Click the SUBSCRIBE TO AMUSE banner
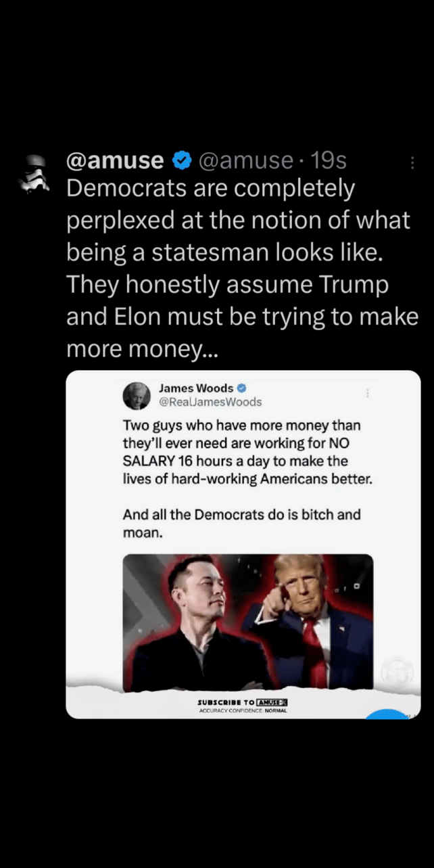The width and height of the screenshot is (434, 868). 243,702
